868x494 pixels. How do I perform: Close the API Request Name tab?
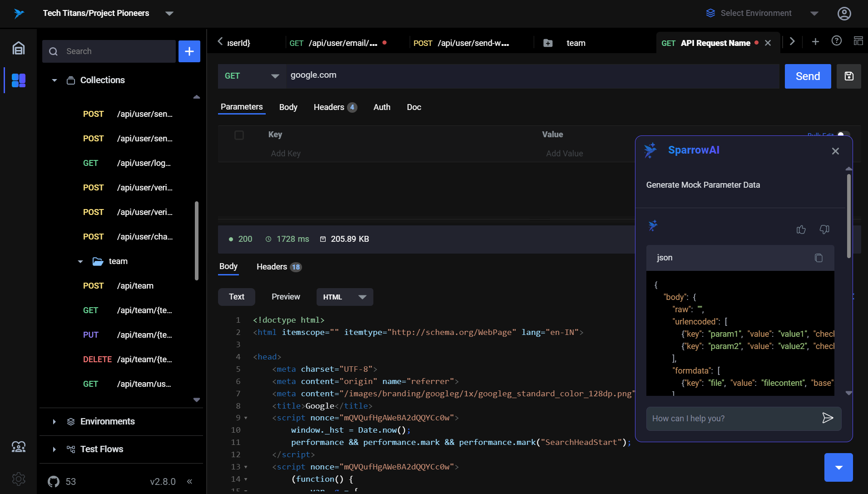pyautogui.click(x=768, y=43)
